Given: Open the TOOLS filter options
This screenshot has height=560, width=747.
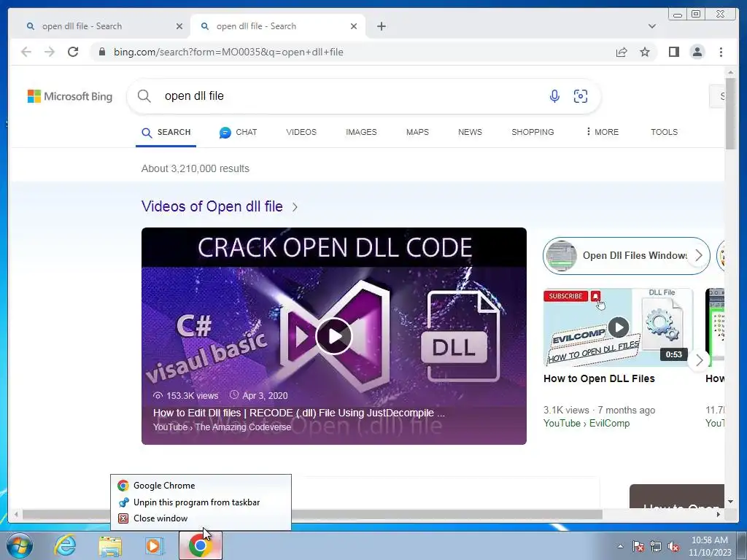Looking at the screenshot, I should (x=664, y=133).
